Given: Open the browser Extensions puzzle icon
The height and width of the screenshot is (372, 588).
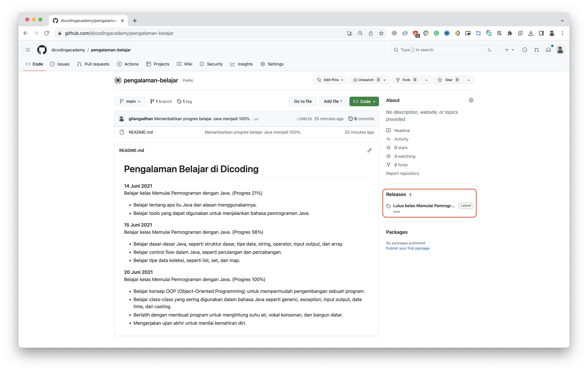Looking at the screenshot, I should pos(510,33).
